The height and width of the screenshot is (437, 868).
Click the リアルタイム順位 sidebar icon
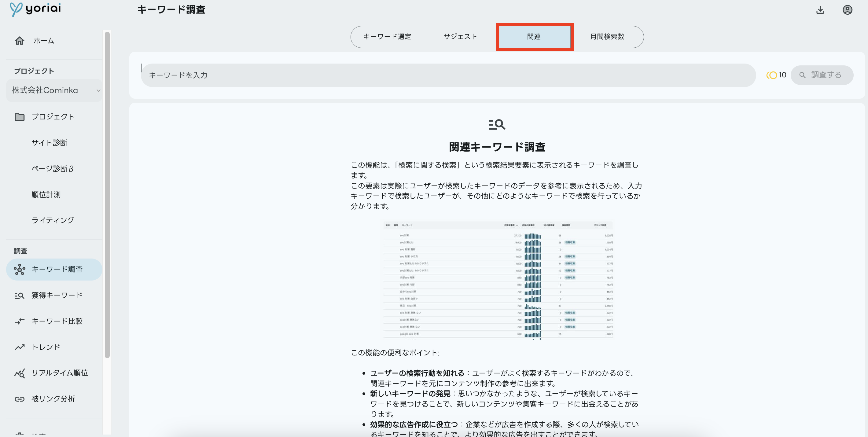(20, 373)
